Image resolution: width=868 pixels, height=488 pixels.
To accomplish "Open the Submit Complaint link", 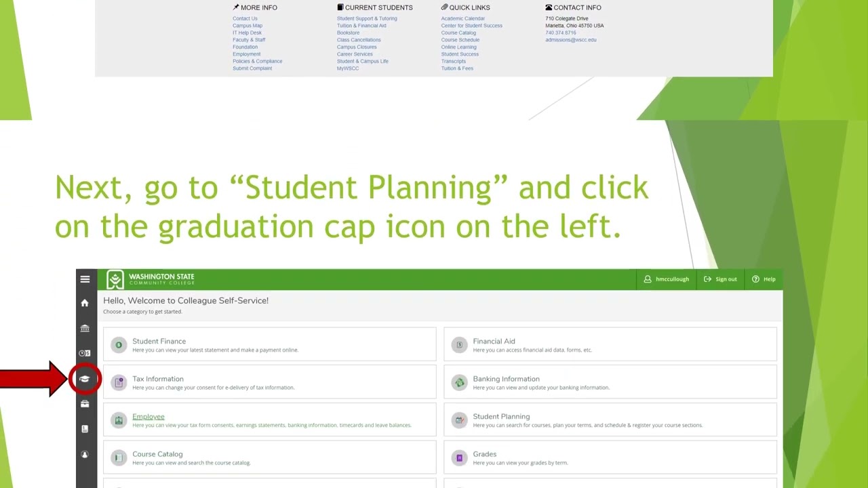I will 252,68.
